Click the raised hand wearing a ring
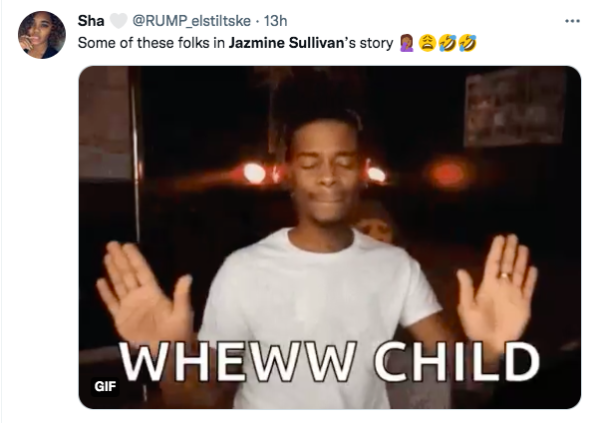This screenshot has height=423, width=595. pos(498,287)
